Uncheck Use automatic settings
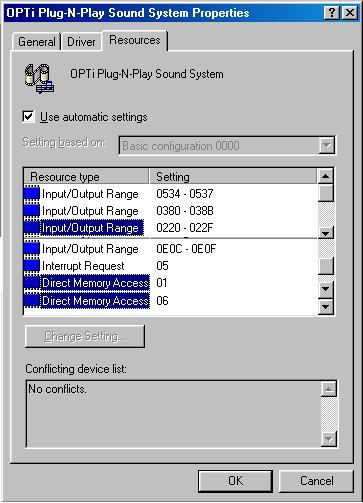363x503 pixels. (28, 117)
